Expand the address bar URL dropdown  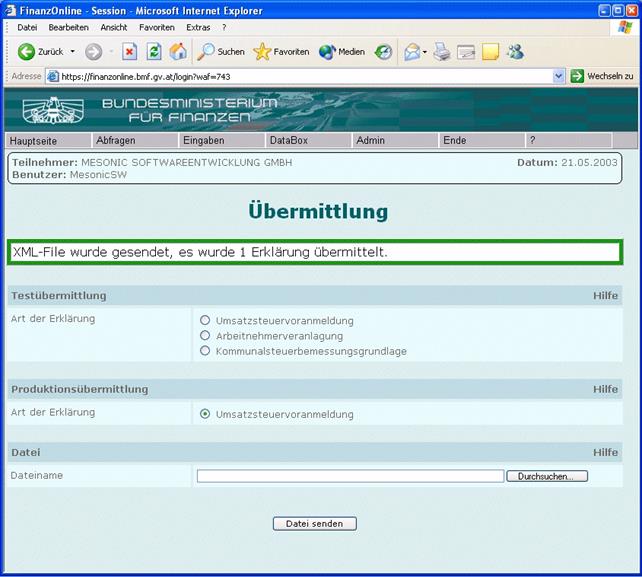(559, 76)
